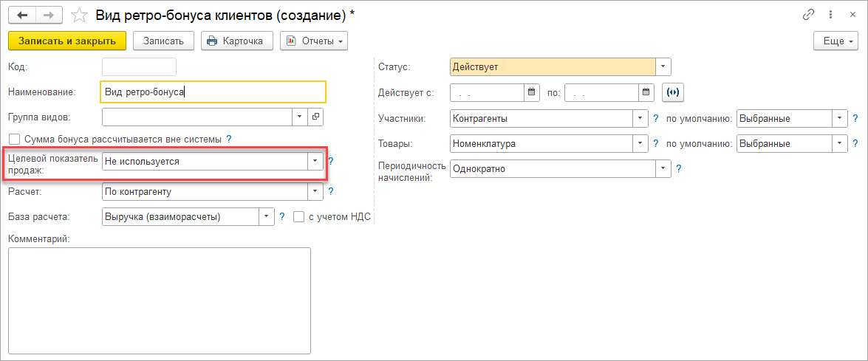Click the back navigation arrow

[x=22, y=15]
